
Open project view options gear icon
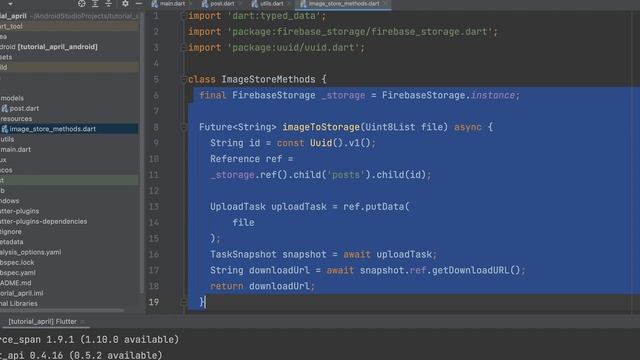click(x=125, y=4)
